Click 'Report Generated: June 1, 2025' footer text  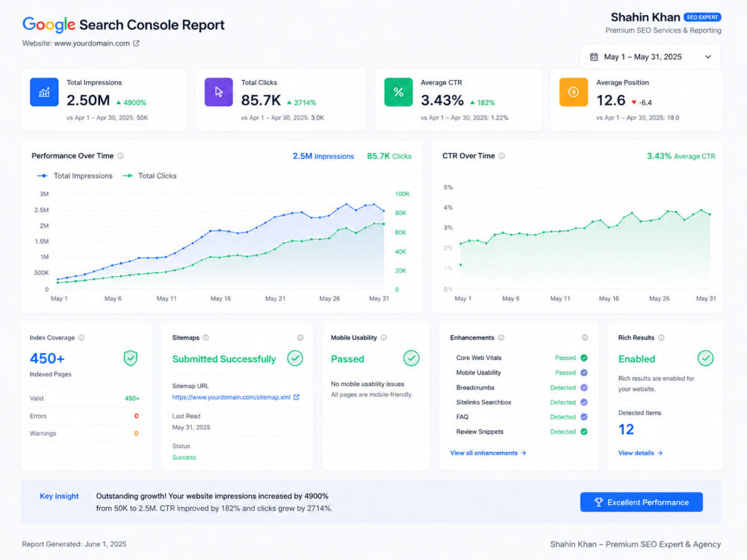pos(74,544)
